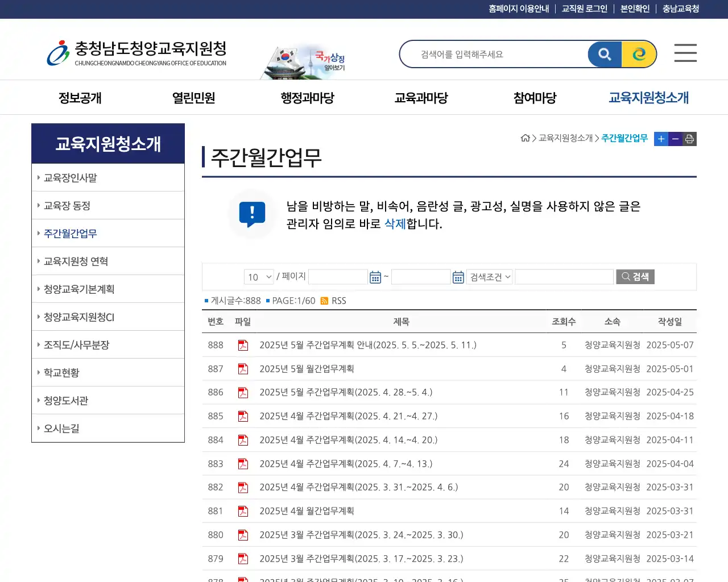Viewport: 728px width, 582px height.
Task: Click the start date input field
Action: pos(338,277)
